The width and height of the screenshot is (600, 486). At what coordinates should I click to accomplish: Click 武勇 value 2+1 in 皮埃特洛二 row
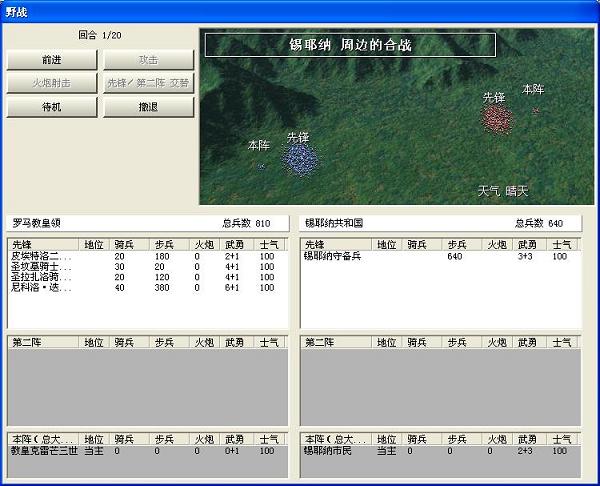[x=232, y=256]
